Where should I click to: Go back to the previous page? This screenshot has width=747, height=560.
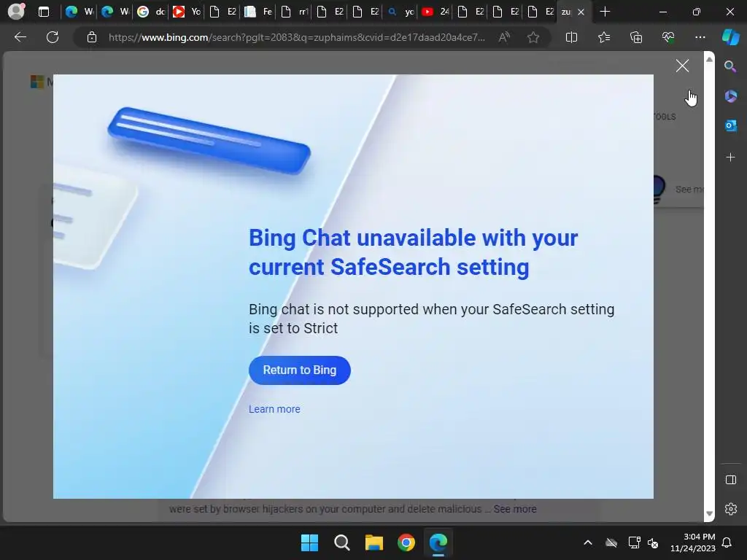[20, 37]
